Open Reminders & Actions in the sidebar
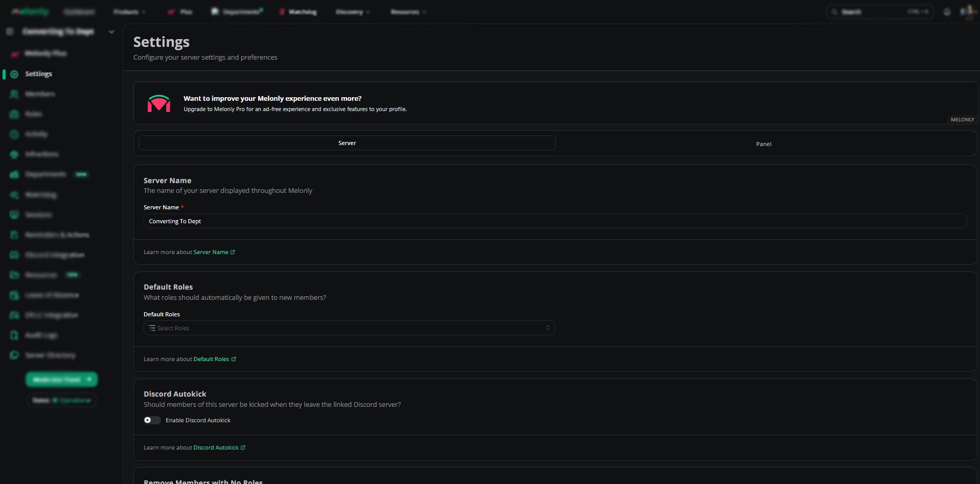980x484 pixels. click(57, 235)
